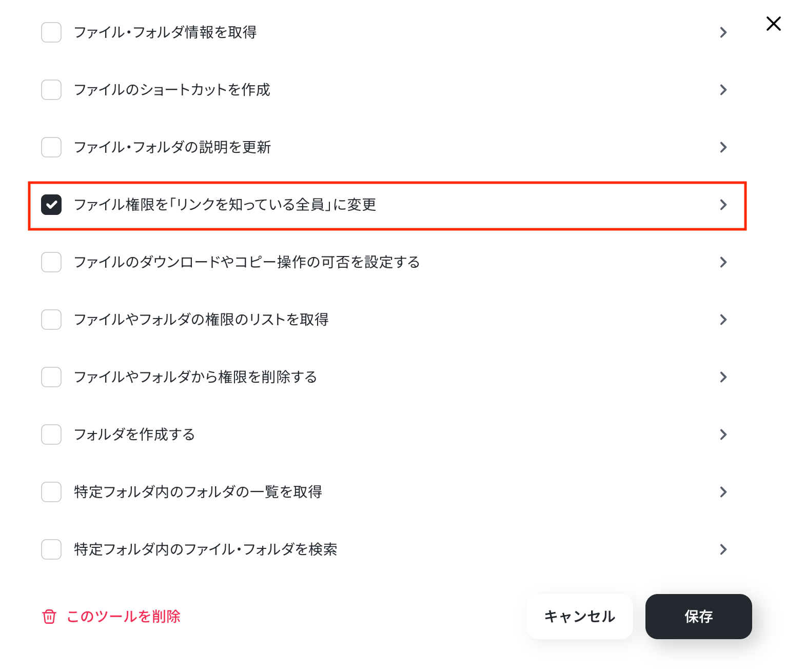Image resolution: width=785 pixels, height=672 pixels.
Task: Enable the ファイル・フォルダ情報を取得 checkbox
Action: coord(51,32)
